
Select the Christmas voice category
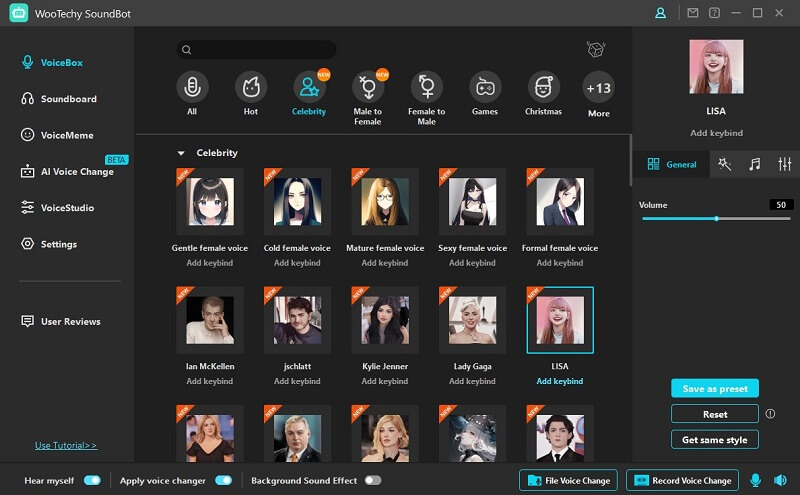543,88
